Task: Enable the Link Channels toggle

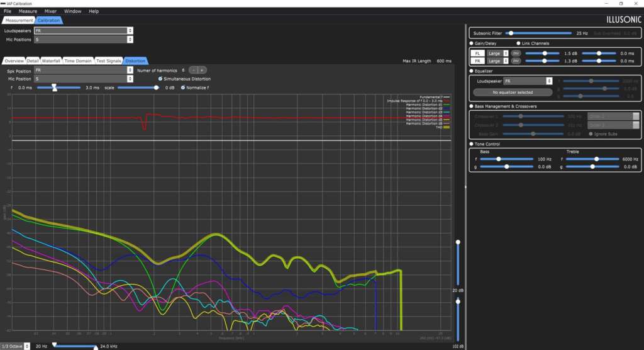Action: point(518,43)
